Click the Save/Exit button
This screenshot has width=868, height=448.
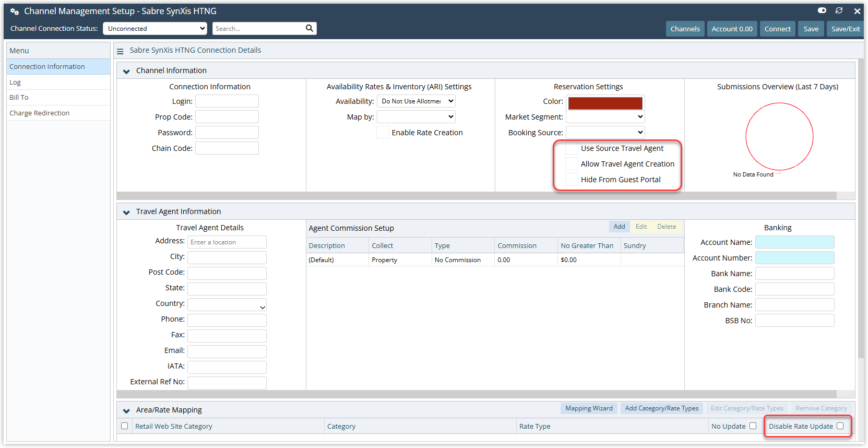pyautogui.click(x=845, y=29)
